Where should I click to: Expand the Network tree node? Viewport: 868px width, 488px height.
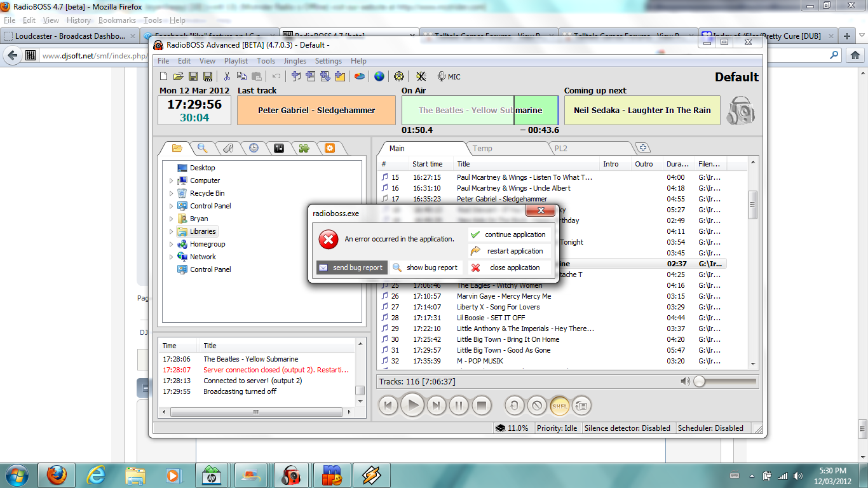[x=171, y=257]
